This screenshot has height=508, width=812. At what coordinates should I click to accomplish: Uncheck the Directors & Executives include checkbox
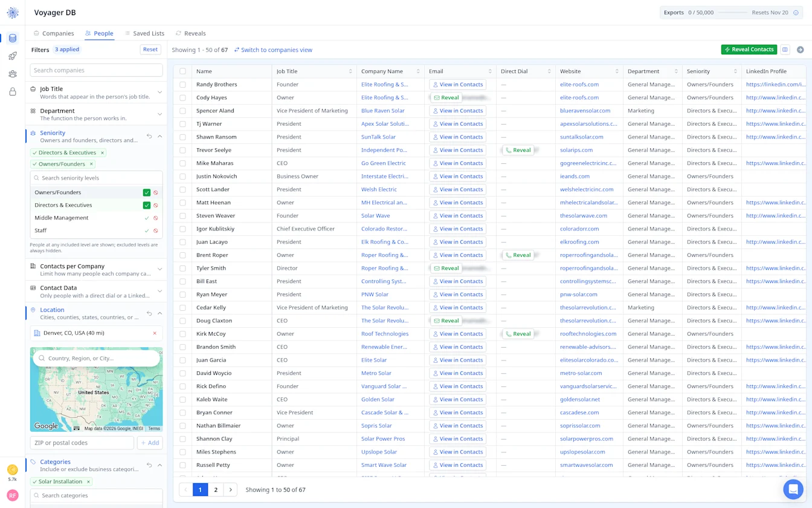click(x=147, y=205)
